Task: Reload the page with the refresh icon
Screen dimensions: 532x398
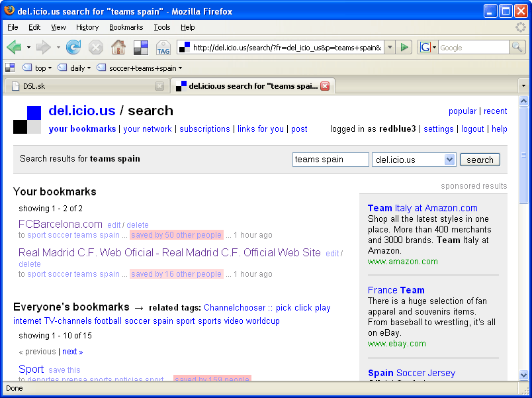Action: click(73, 47)
